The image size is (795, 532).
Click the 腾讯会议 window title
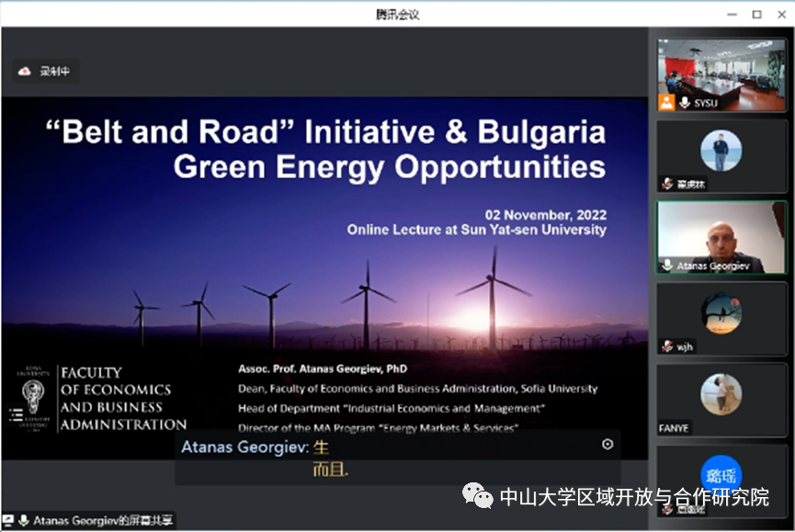pyautogui.click(x=397, y=15)
